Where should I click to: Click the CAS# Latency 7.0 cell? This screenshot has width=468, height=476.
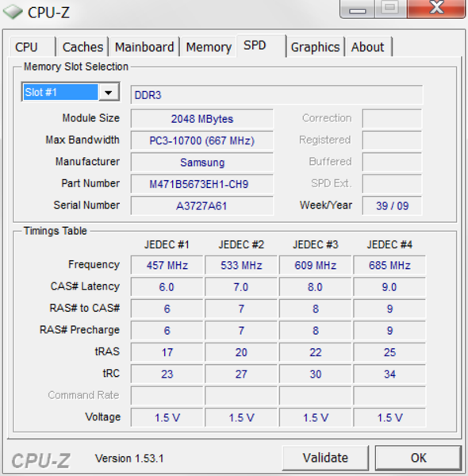click(x=241, y=287)
